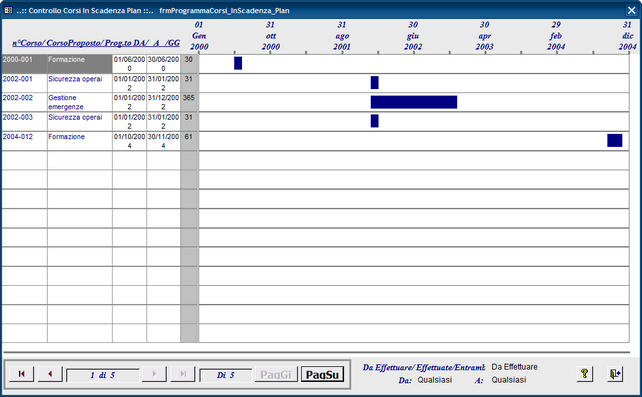Click the '29 feb 2004' timeline date
This screenshot has width=642, height=397.
click(556, 36)
